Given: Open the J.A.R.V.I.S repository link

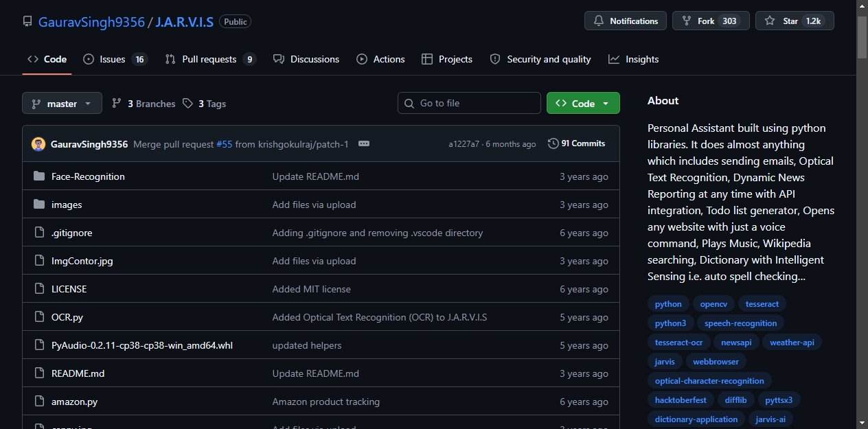Looking at the screenshot, I should [184, 21].
